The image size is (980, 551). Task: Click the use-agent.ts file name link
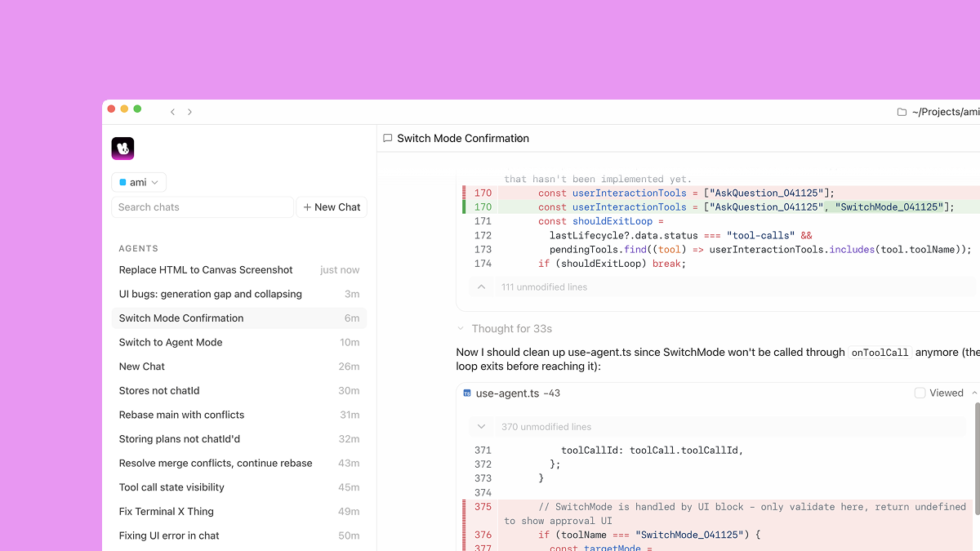coord(507,393)
